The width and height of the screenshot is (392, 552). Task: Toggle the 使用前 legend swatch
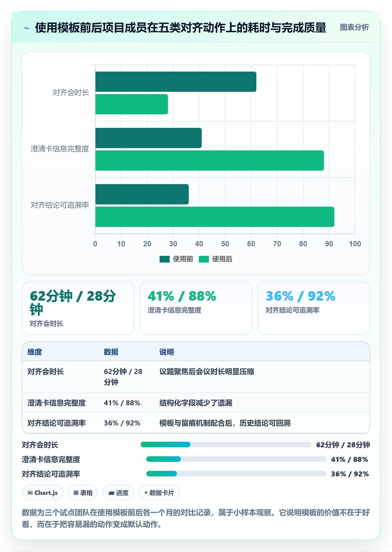click(165, 259)
